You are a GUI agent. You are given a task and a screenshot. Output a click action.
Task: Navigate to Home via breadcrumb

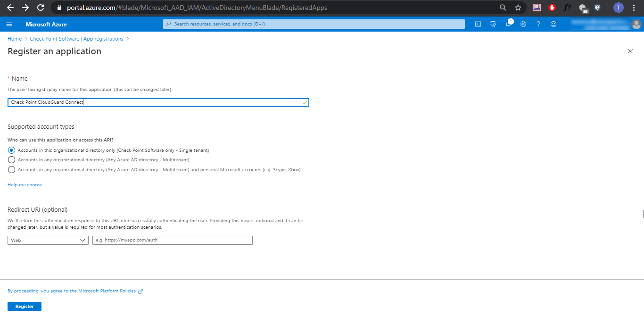click(14, 38)
